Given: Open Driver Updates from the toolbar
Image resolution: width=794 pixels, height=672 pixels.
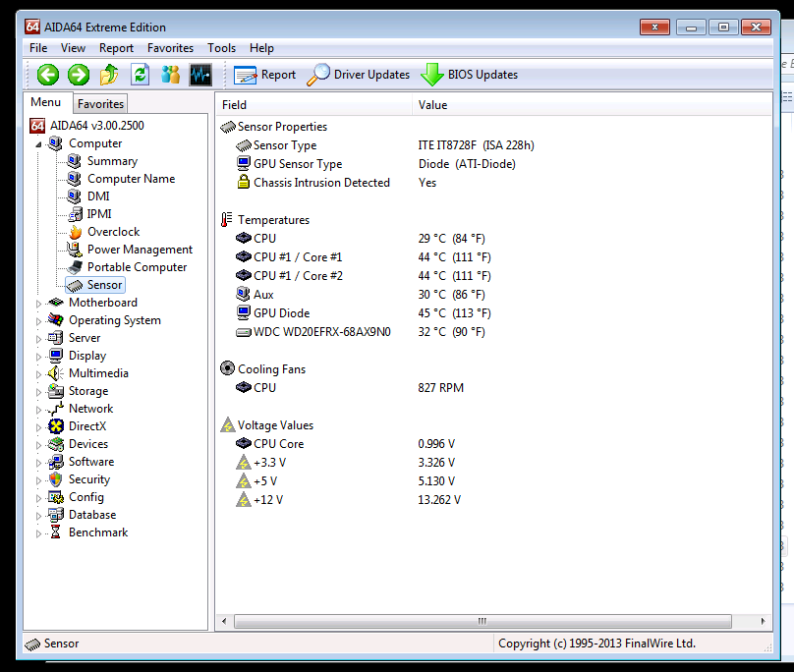Looking at the screenshot, I should pyautogui.click(x=359, y=75).
